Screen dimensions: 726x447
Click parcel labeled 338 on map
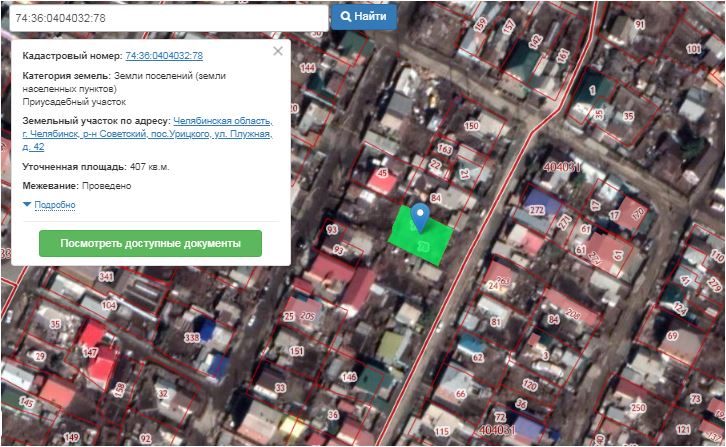point(192,340)
